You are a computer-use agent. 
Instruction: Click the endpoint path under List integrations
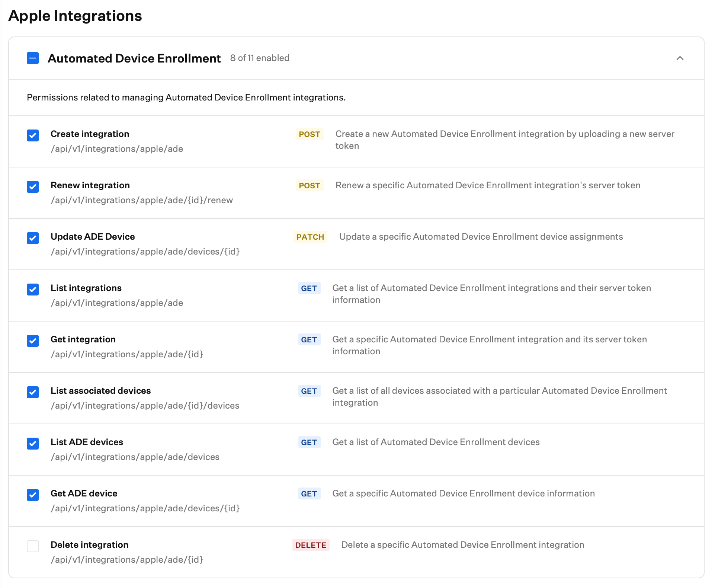[117, 303]
